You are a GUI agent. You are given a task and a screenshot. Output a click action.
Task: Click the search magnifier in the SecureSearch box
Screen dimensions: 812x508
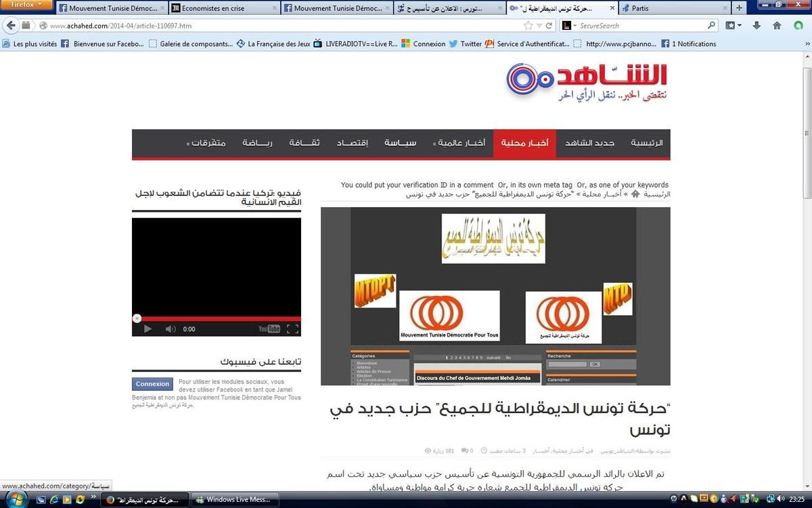[711, 26]
